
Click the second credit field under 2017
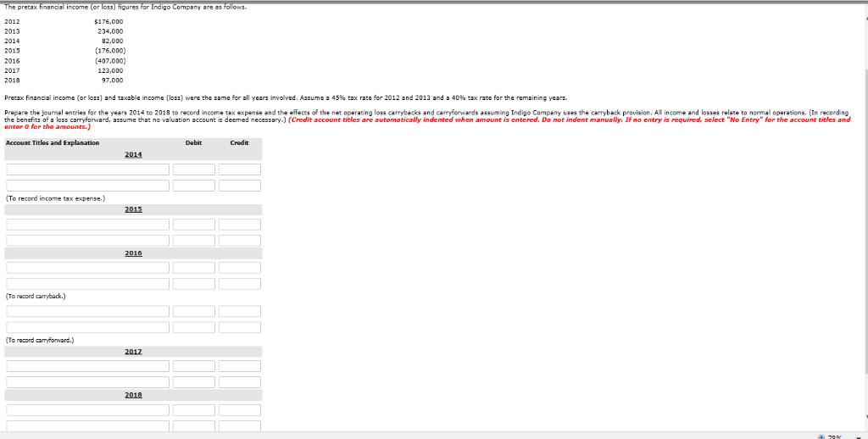[x=239, y=382]
